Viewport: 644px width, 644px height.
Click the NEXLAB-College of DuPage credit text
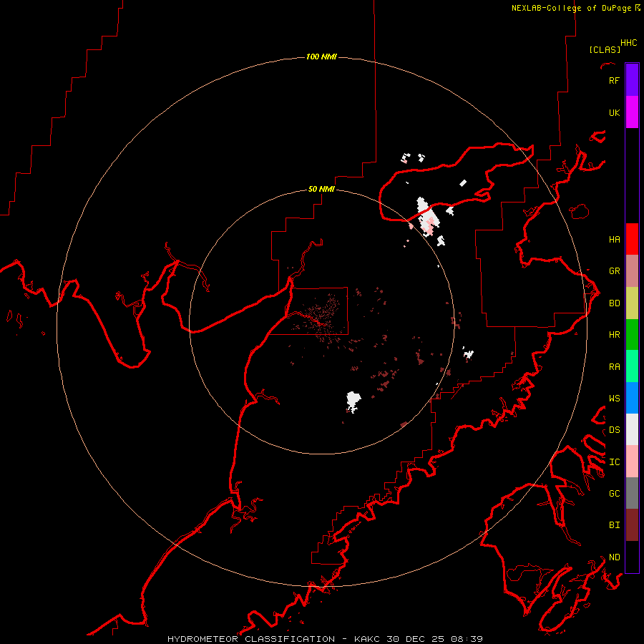pos(571,8)
